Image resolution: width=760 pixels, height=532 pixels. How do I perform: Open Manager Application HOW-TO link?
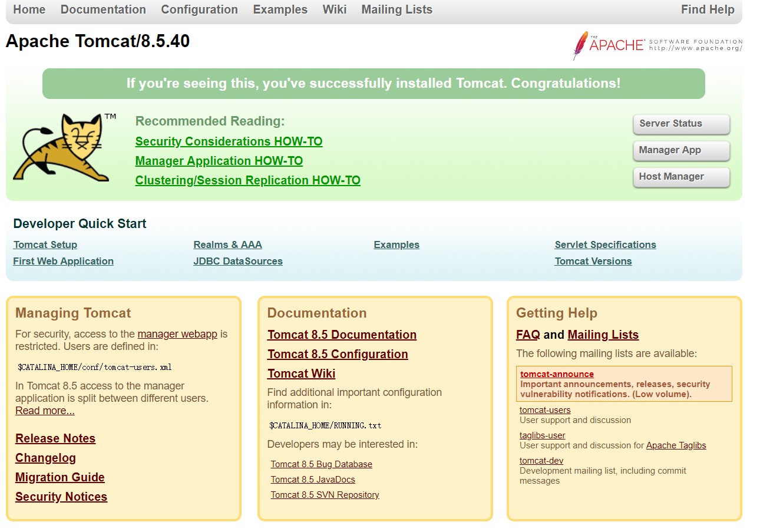tap(219, 161)
